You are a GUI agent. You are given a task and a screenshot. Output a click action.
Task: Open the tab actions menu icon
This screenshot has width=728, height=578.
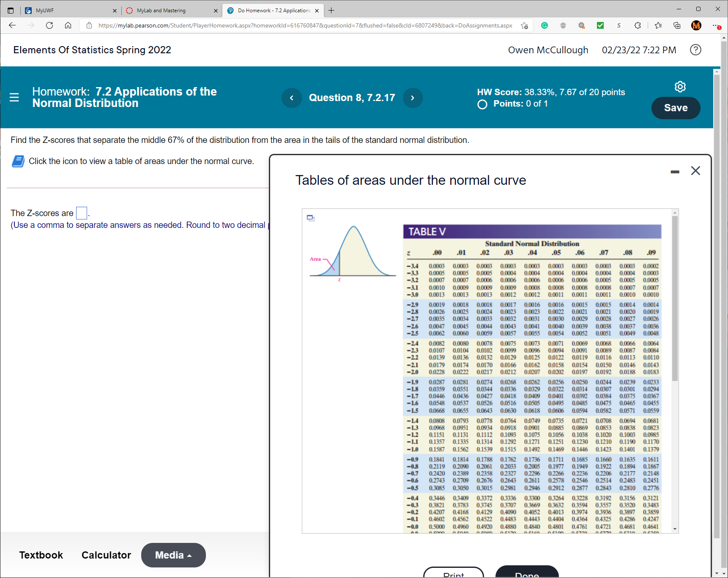pyautogui.click(x=11, y=11)
